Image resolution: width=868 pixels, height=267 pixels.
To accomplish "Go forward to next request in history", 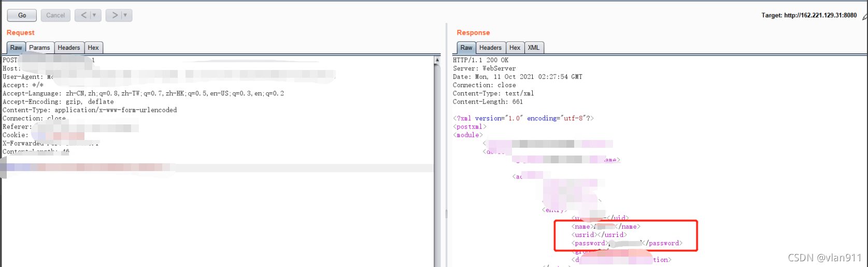I will click(x=115, y=16).
